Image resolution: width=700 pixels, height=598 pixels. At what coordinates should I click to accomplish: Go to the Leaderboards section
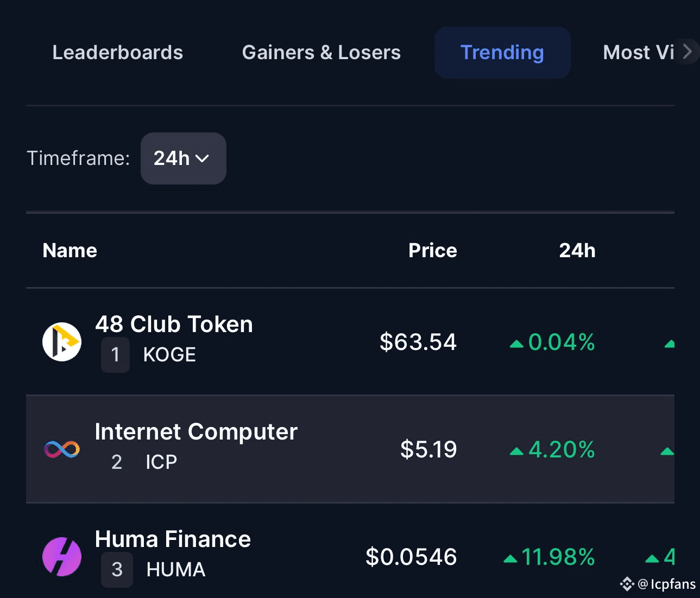point(117,52)
